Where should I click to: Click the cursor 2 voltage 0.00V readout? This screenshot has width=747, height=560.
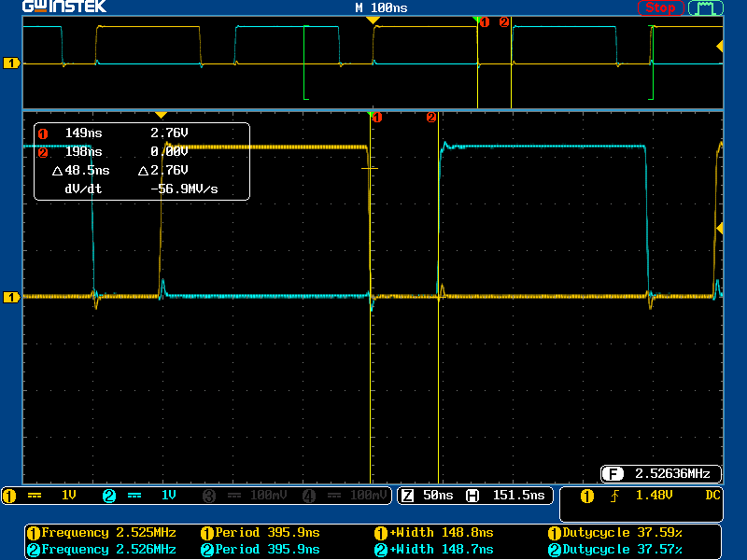pyautogui.click(x=169, y=151)
